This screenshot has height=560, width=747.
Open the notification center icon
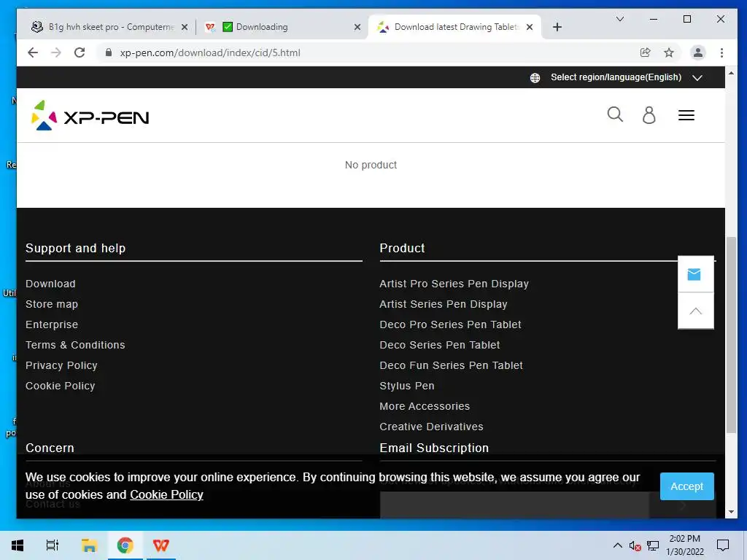coord(723,545)
